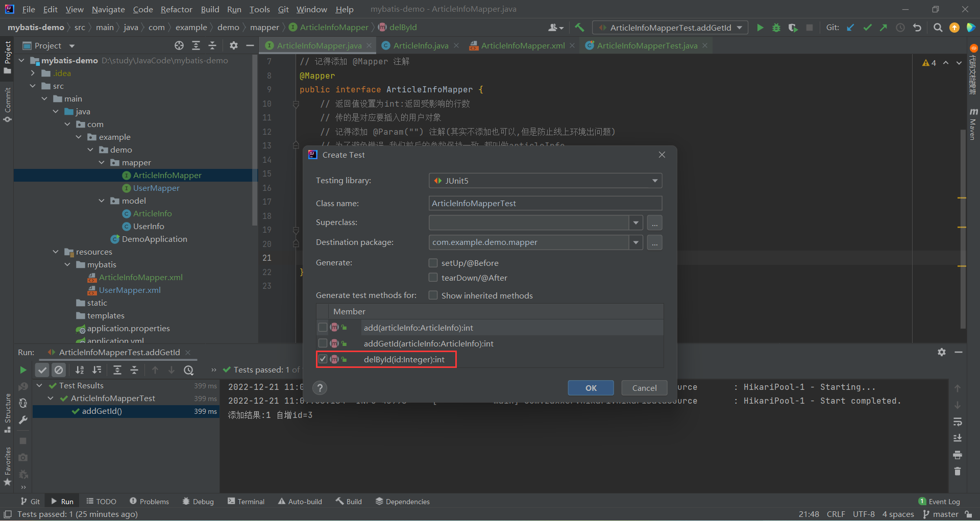The width and height of the screenshot is (980, 521).
Task: Click the green Run button in toolbar
Action: [760, 28]
